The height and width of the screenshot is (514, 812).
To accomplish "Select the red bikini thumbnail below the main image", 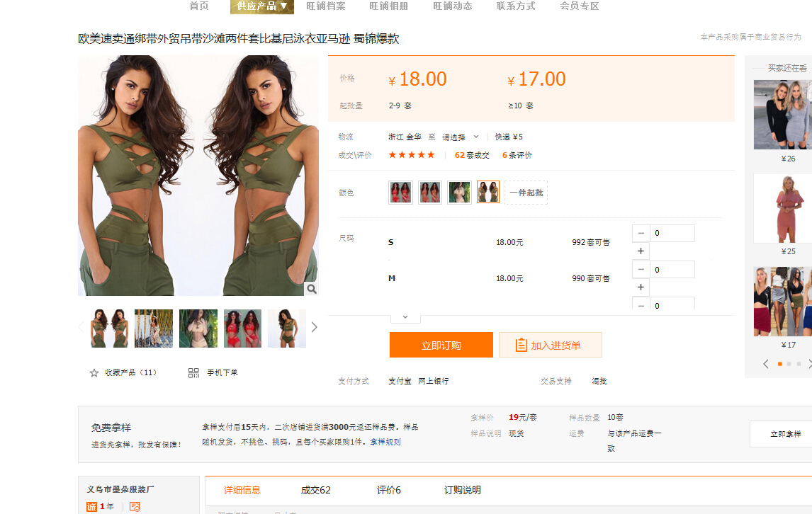I will 242,329.
